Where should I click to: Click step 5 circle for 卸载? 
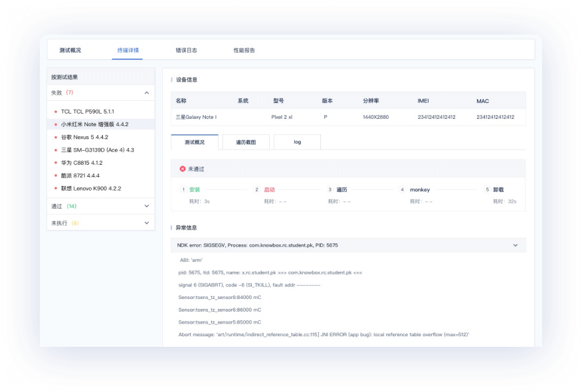[487, 189]
